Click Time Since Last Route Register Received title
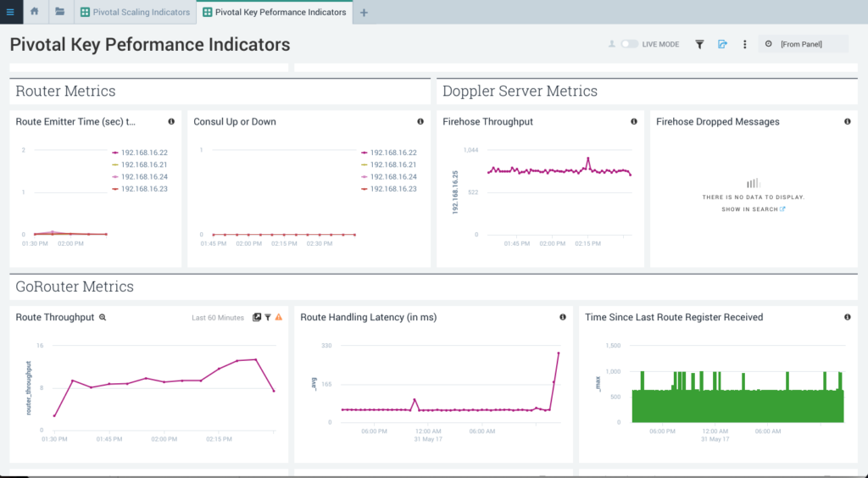 [674, 317]
